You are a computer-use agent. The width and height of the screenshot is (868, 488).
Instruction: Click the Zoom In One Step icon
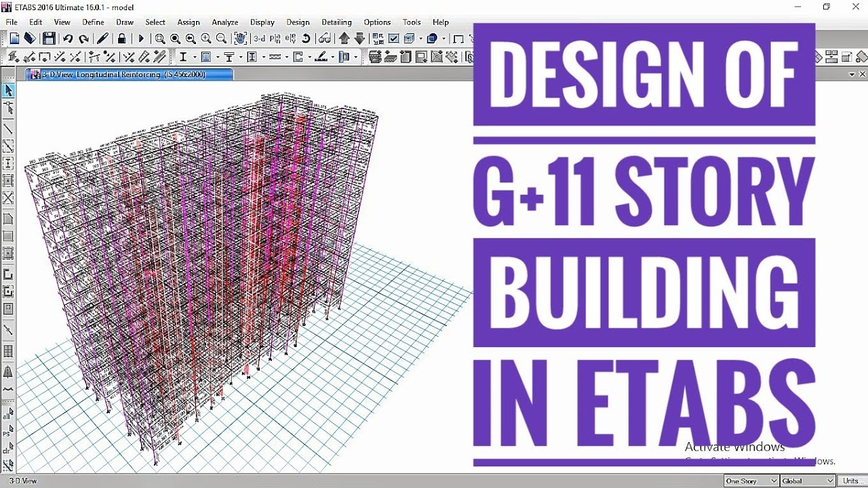pos(206,39)
